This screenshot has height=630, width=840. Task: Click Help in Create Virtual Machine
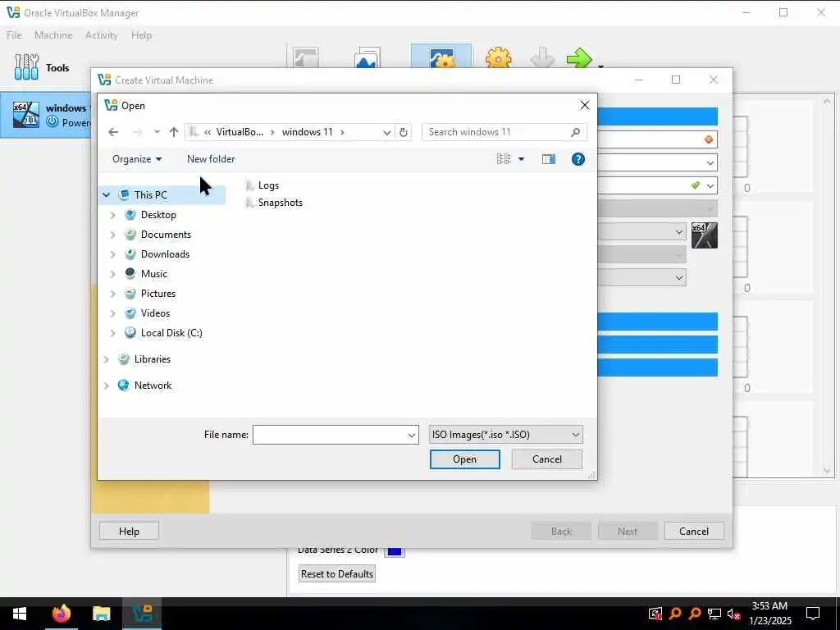point(129,532)
